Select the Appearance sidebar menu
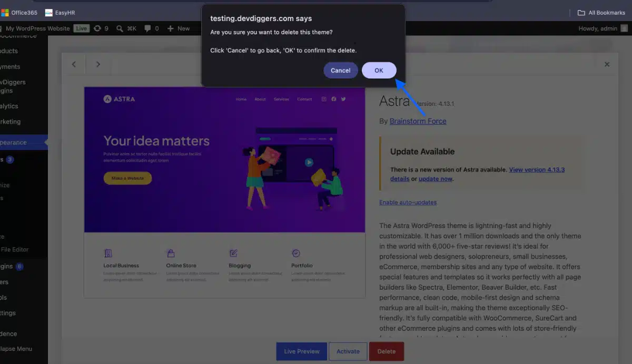Viewport: 632px width, 364px height. [24, 142]
